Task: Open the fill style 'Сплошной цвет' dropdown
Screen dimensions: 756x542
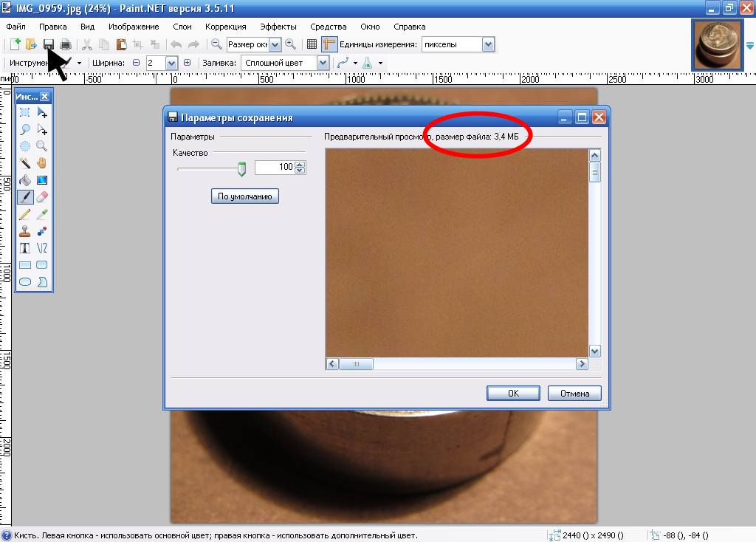Action: [x=323, y=63]
